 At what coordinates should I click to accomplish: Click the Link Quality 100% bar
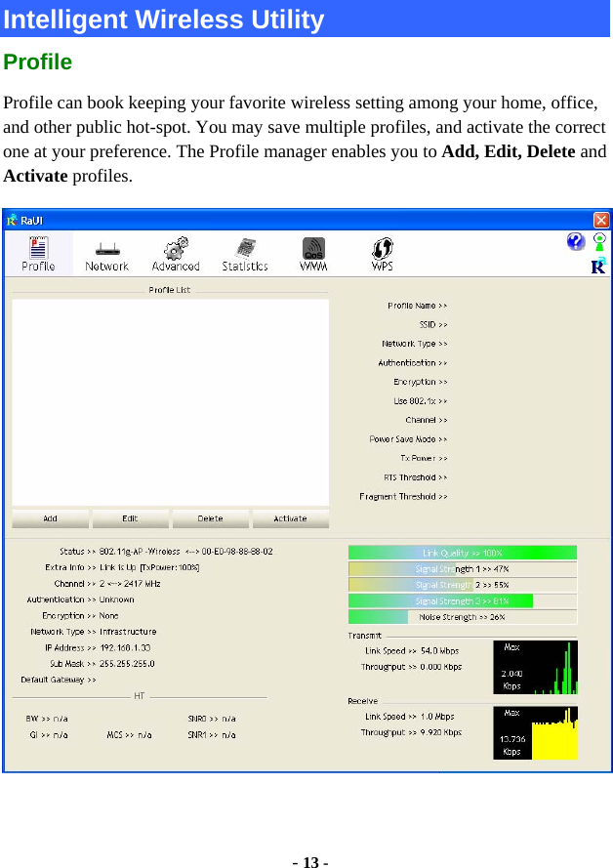(x=463, y=553)
